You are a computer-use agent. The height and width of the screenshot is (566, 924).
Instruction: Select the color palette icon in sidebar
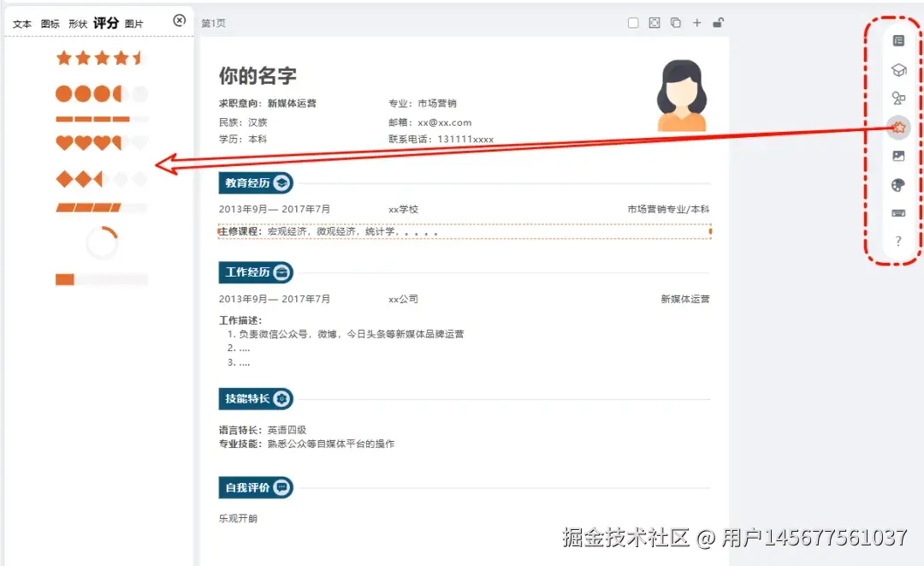point(897,183)
